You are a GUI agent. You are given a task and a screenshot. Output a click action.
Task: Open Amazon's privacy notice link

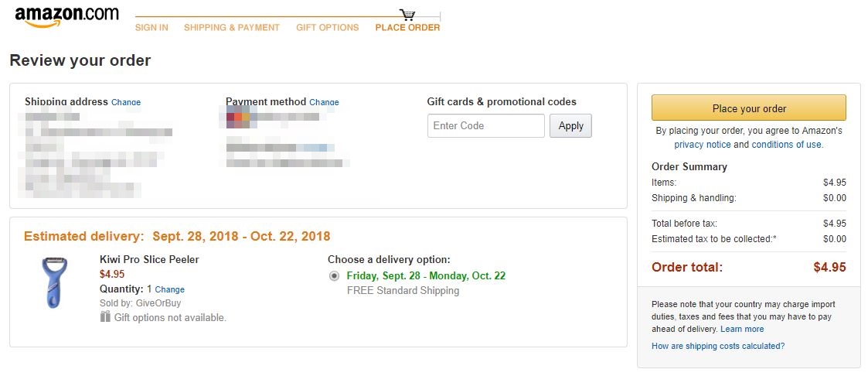702,145
